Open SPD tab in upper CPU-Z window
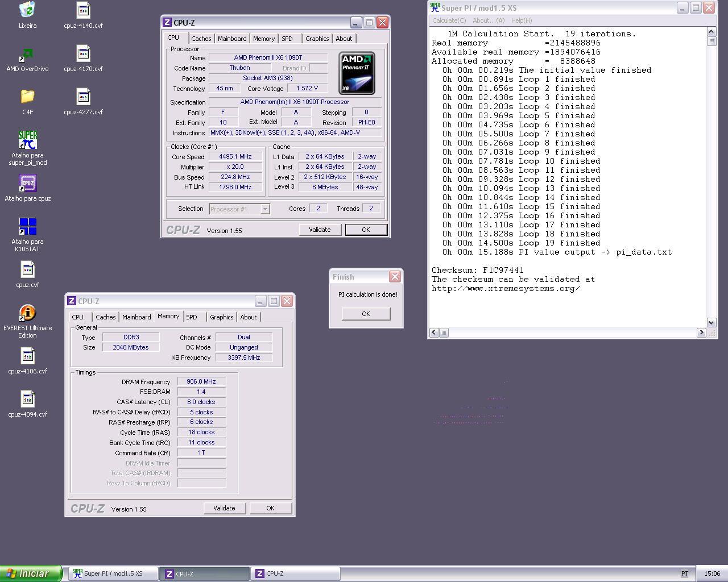This screenshot has height=582, width=728. click(x=287, y=39)
